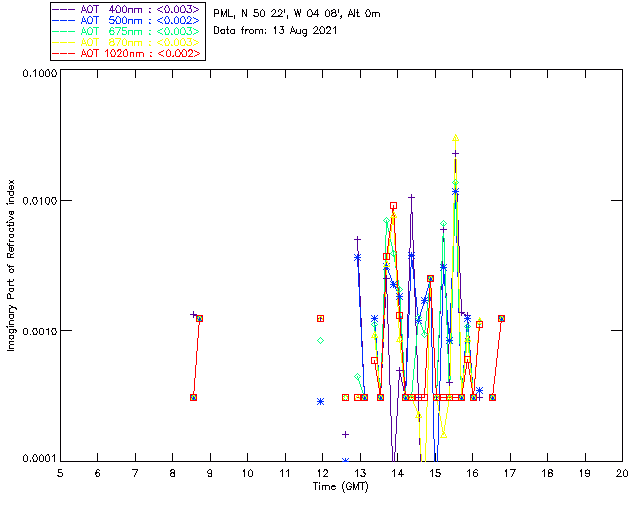Click the 'Time (GMT)' axis label
Viewport: 640px width, 512px height.
coord(340,487)
